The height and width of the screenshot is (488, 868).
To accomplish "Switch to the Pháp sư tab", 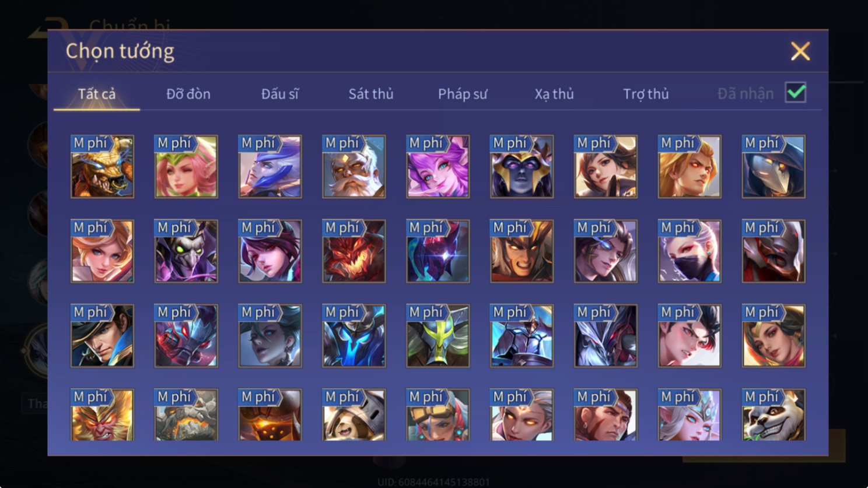I will pos(463,94).
